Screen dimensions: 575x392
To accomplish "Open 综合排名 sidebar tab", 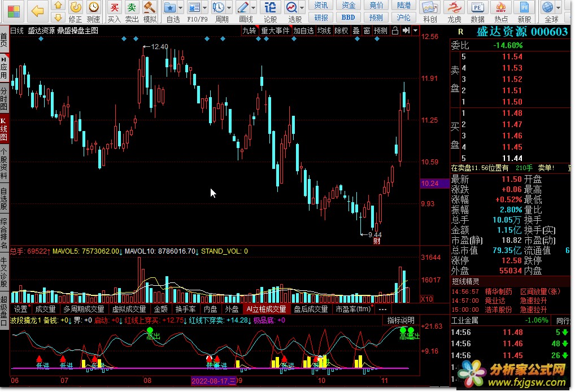I will [x=4, y=233].
